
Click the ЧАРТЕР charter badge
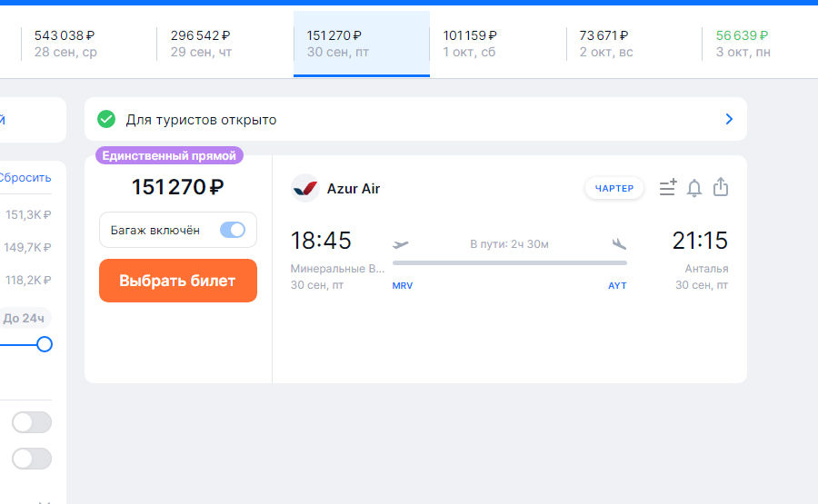coord(614,188)
